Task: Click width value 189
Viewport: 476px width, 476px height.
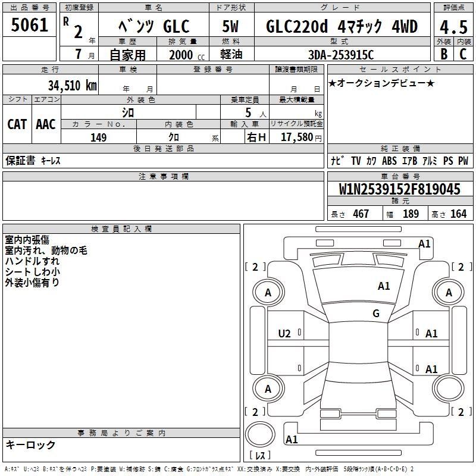Action: tap(411, 214)
